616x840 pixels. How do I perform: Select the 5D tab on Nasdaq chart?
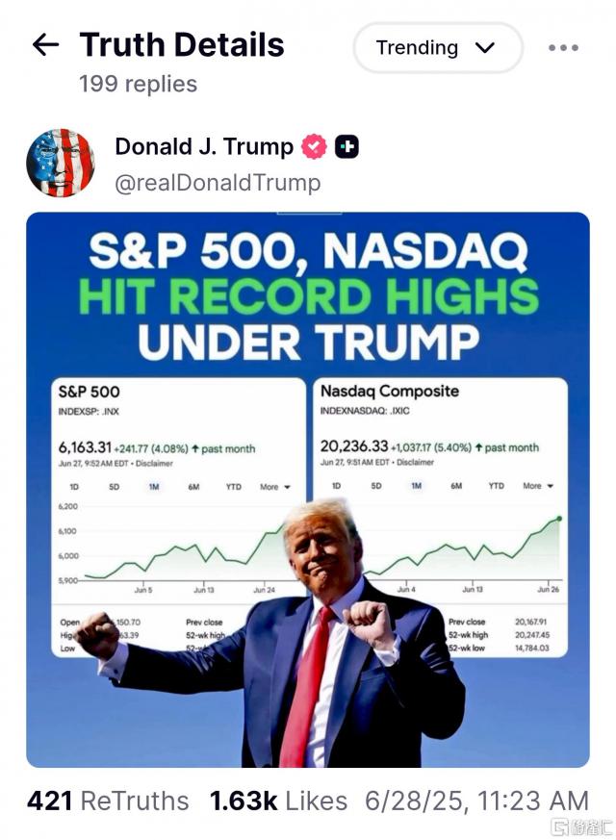pos(376,486)
